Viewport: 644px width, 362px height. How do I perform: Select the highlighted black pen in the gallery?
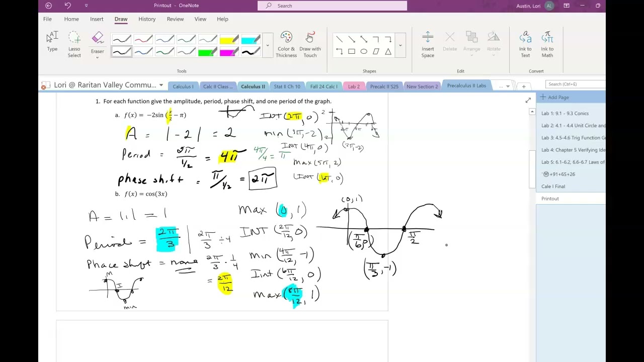(121, 52)
